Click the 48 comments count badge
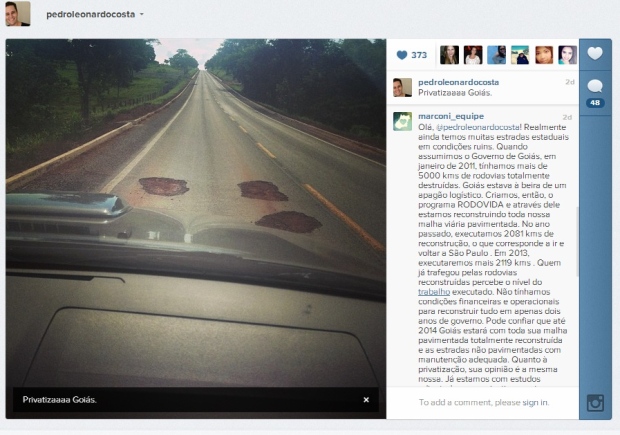Viewport: 620px width, 435px height. click(595, 103)
